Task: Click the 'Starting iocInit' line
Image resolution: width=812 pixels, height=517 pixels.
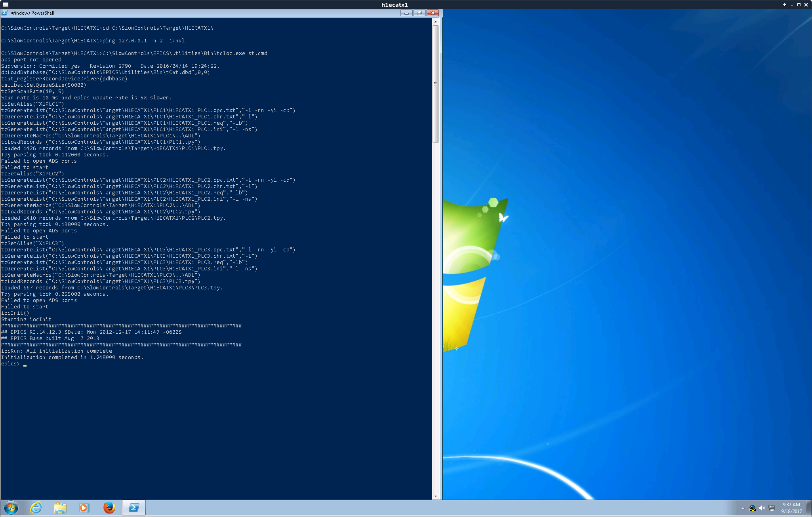Action: (26, 319)
